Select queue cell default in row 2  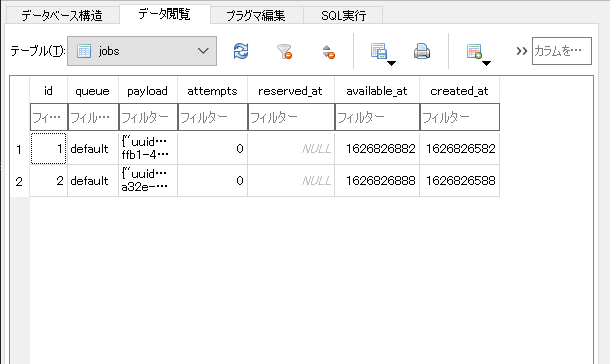(x=93, y=180)
